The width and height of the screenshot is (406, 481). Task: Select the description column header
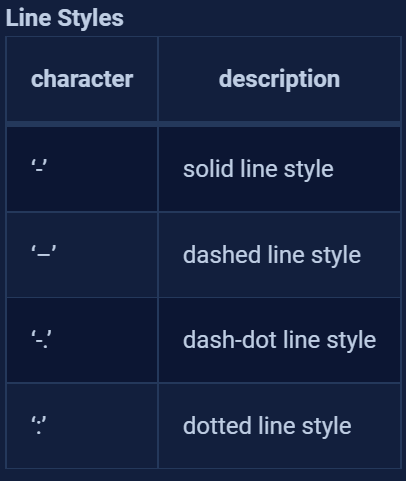click(279, 79)
